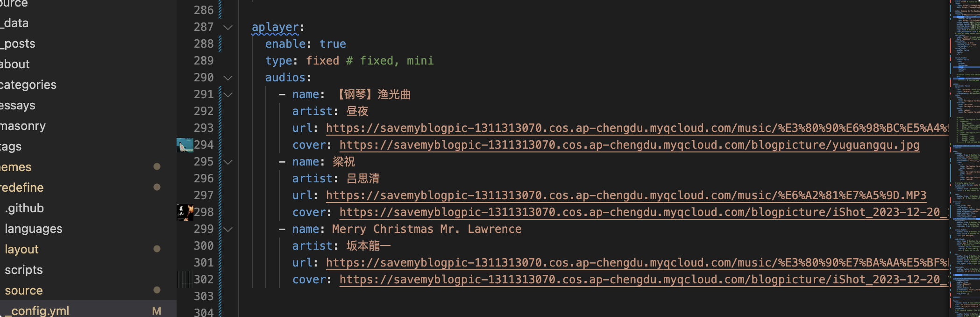The width and height of the screenshot is (980, 317).
Task: Expand the .github folder
Action: tap(24, 208)
